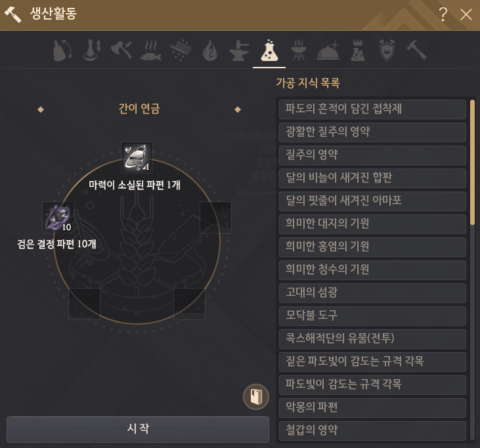Select the drying fish tab icon

(x=150, y=51)
